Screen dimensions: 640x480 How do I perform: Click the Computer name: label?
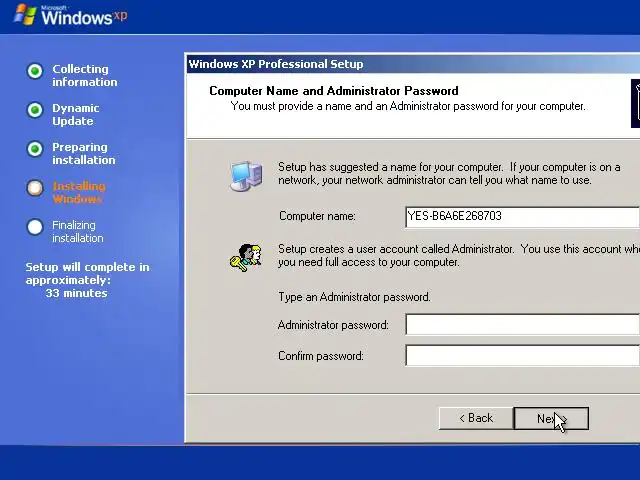click(317, 216)
